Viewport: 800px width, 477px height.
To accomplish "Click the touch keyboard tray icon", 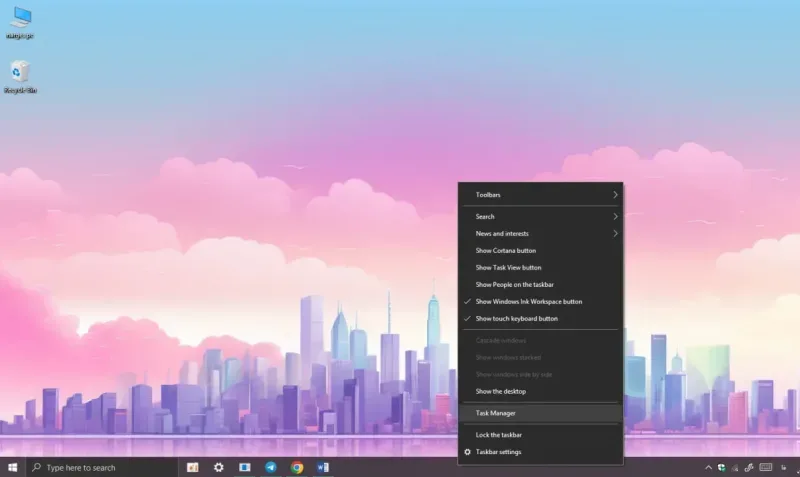I will [x=765, y=467].
